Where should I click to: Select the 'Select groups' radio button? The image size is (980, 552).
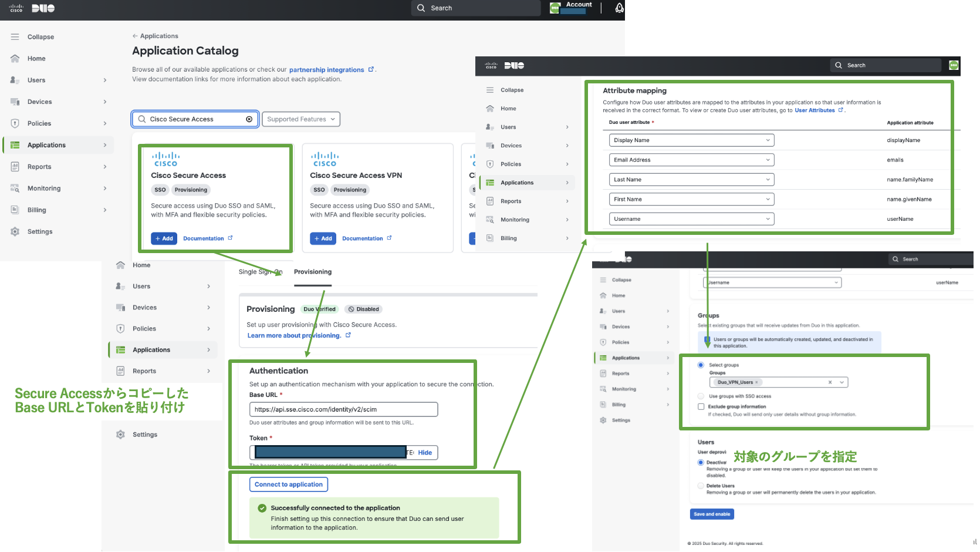tap(701, 365)
